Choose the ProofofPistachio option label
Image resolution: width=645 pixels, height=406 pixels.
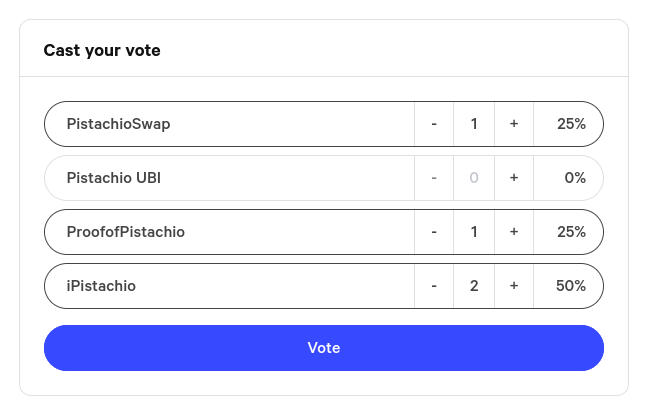(125, 232)
